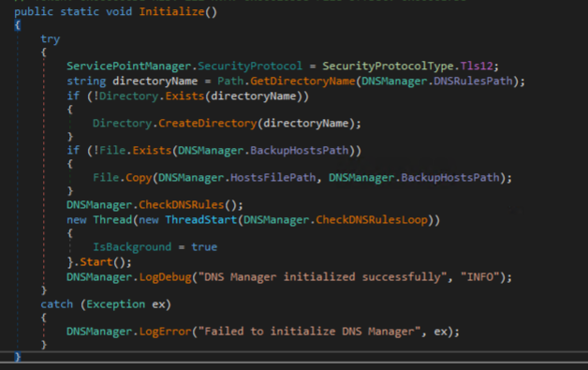Click the ThreadStart type name
588x370 pixels.
point(201,220)
